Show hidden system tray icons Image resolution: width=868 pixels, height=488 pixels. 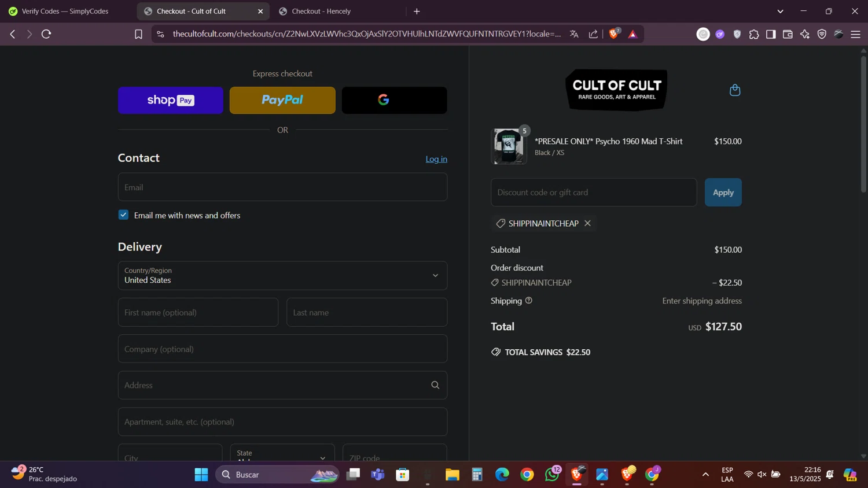(705, 475)
